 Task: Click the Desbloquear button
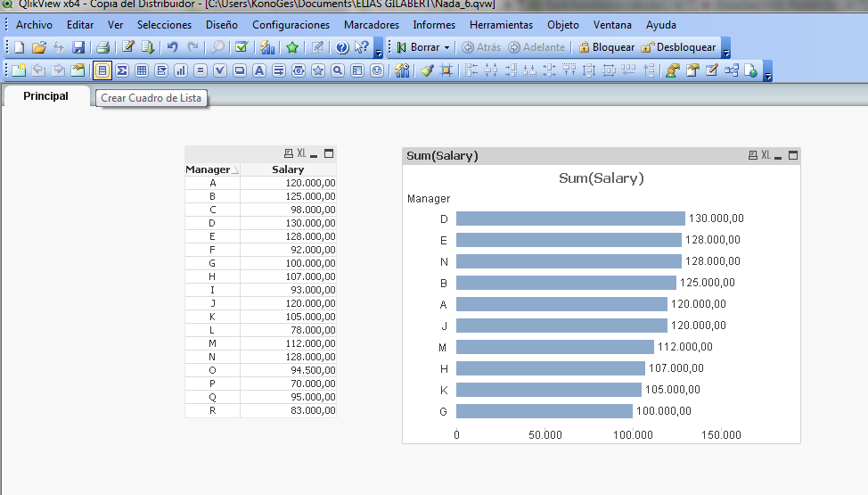point(678,47)
